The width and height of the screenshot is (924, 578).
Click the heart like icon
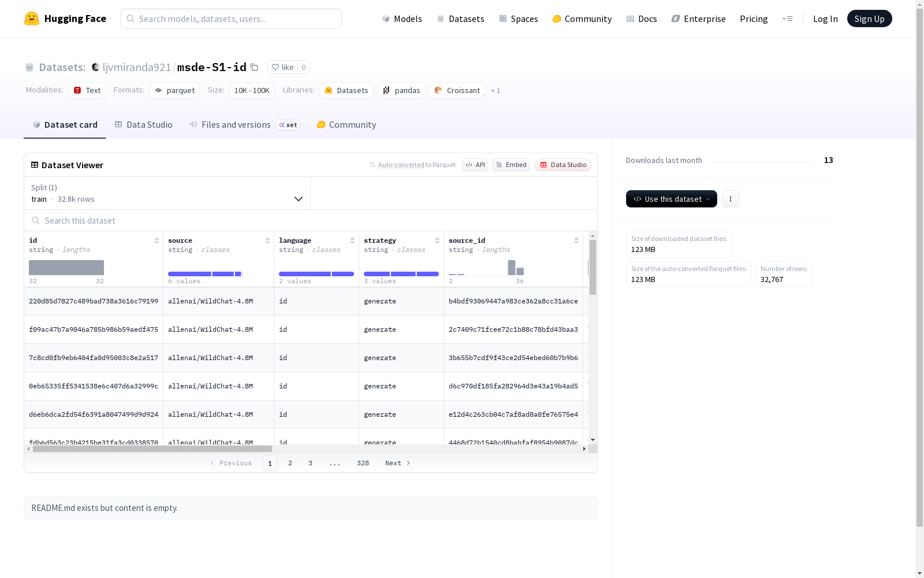coord(275,67)
